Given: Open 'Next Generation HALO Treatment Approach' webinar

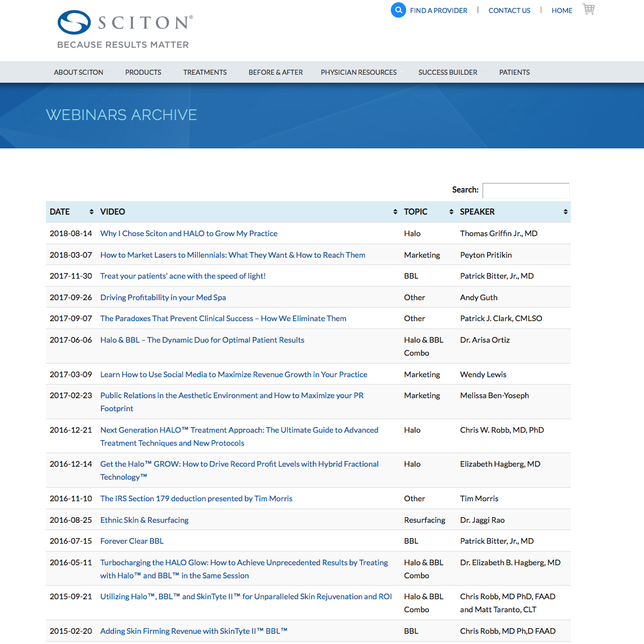Looking at the screenshot, I should [x=239, y=436].
